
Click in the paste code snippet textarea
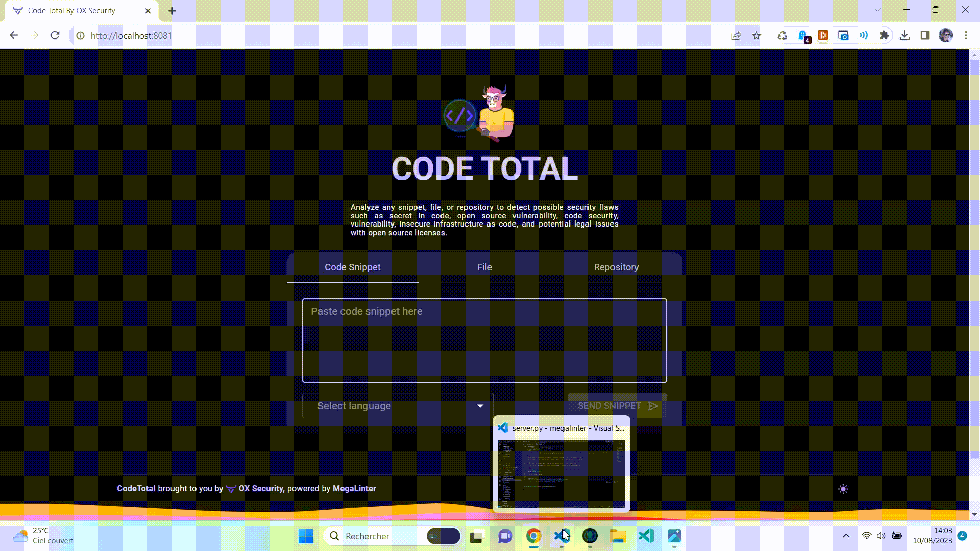(x=484, y=340)
